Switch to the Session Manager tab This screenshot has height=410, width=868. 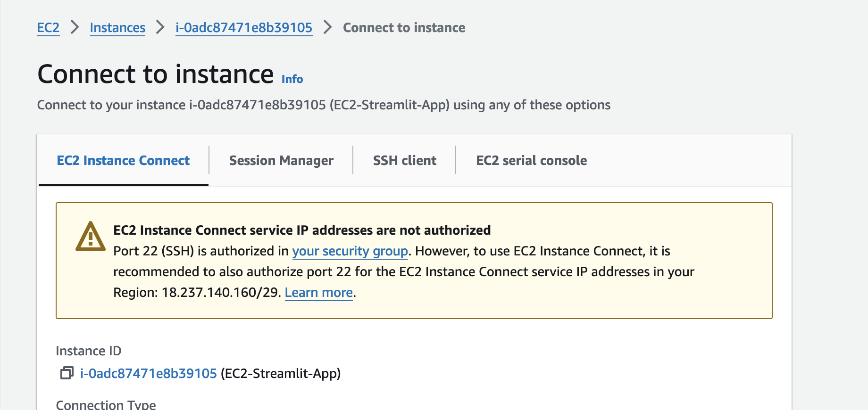coord(281,161)
